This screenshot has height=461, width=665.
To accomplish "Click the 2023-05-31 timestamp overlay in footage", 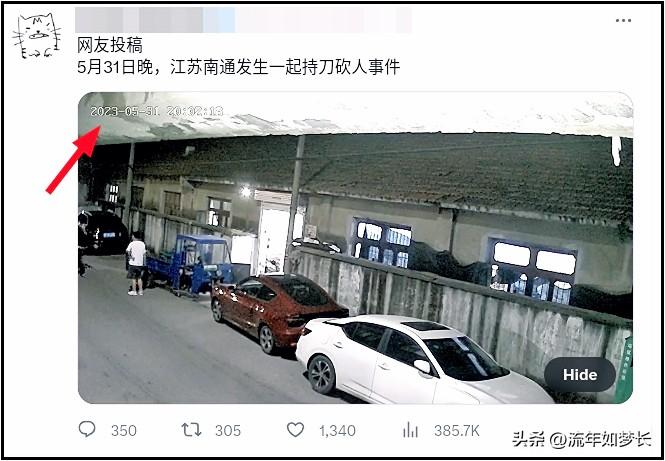I will coord(156,112).
